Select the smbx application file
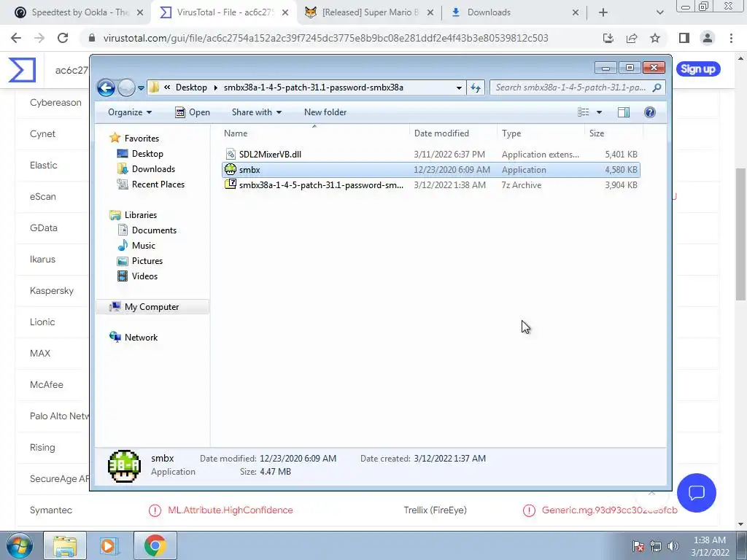The width and height of the screenshot is (747, 560). click(430, 169)
